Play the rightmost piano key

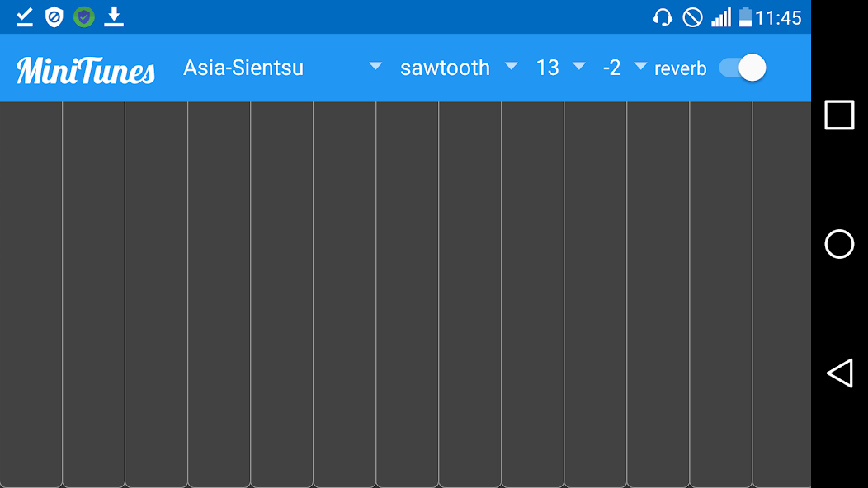point(780,297)
